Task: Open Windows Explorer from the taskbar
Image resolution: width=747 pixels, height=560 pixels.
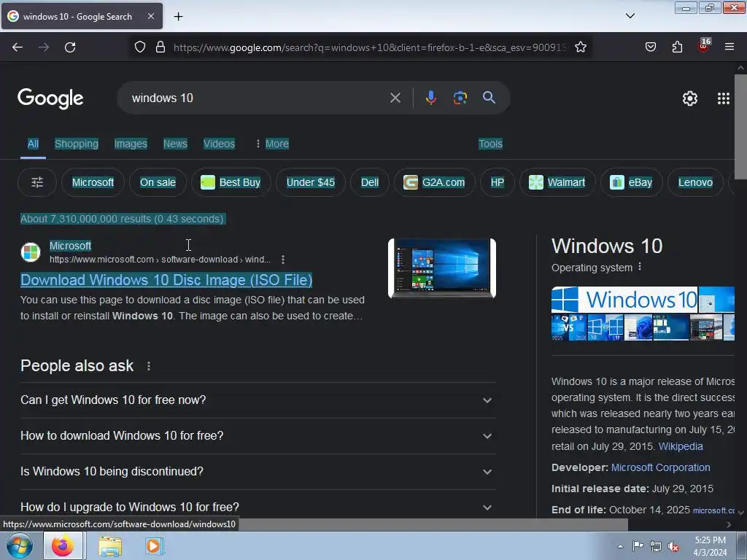Action: coord(110,547)
